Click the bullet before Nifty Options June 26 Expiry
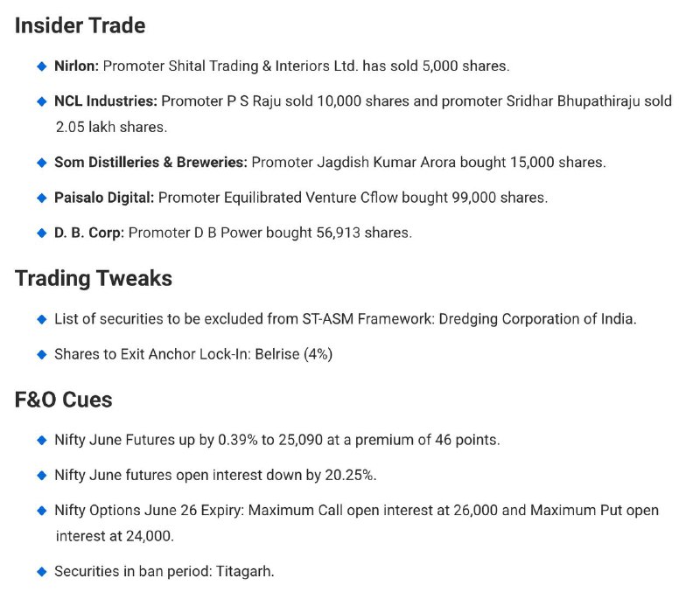700x592 pixels. click(x=41, y=511)
